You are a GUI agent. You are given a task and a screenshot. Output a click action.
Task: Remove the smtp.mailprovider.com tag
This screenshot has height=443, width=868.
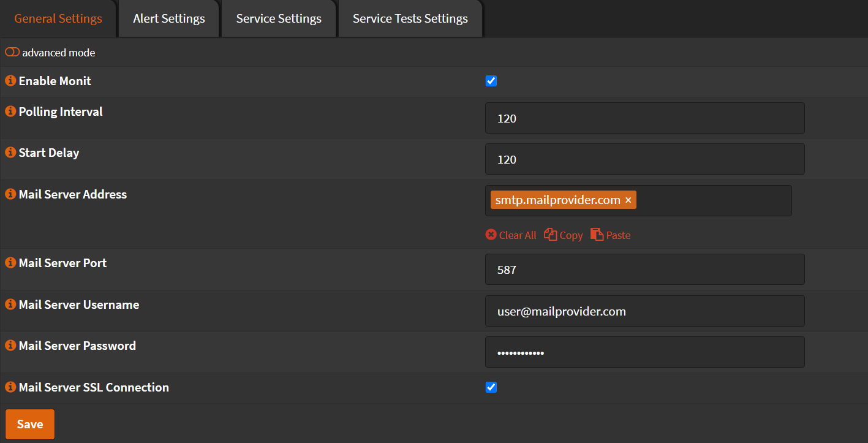[x=628, y=200]
